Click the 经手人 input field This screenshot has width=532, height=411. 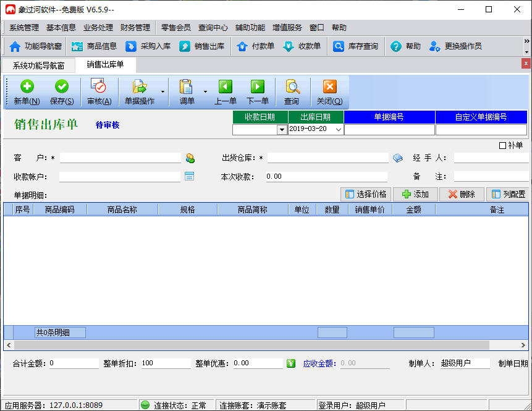coord(491,158)
